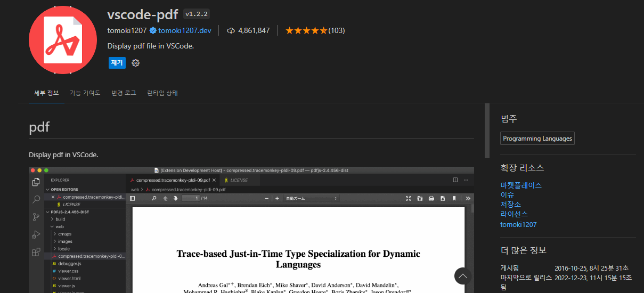Open the 라이선스 resource link

[x=514, y=214]
